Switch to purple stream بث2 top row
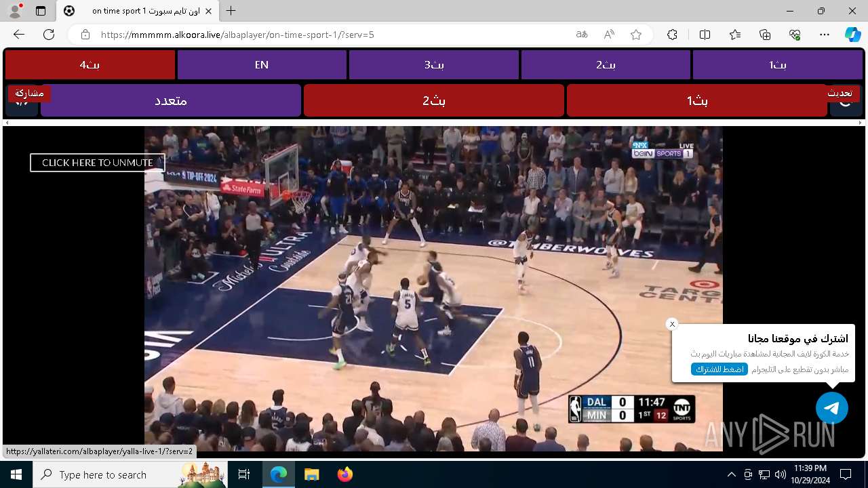 pos(606,65)
